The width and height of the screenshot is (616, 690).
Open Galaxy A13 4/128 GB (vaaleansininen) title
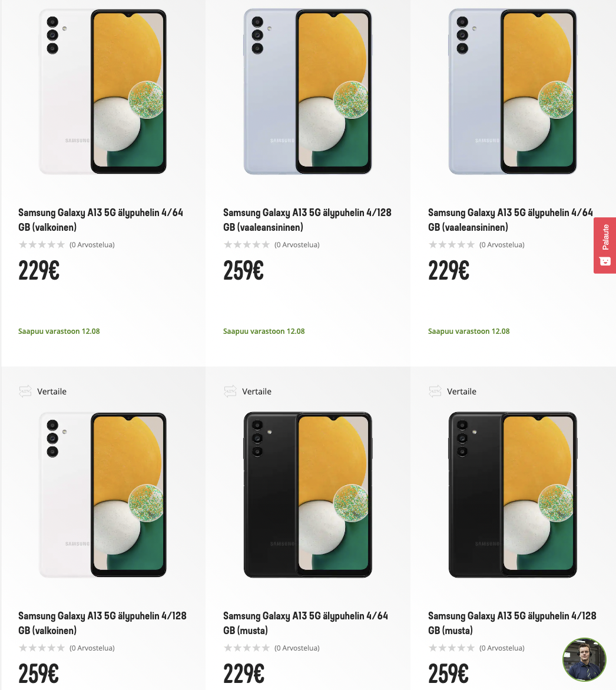click(307, 220)
